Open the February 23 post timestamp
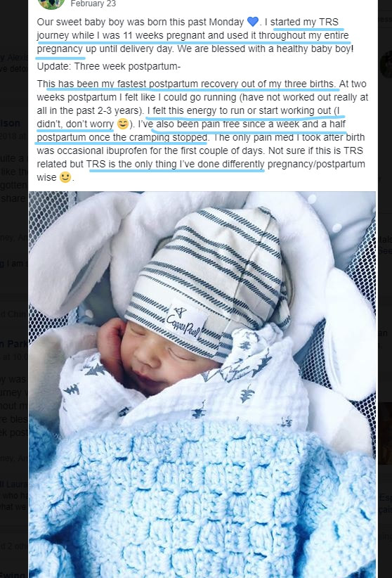Viewport: 392px width, 578px height. point(93,4)
